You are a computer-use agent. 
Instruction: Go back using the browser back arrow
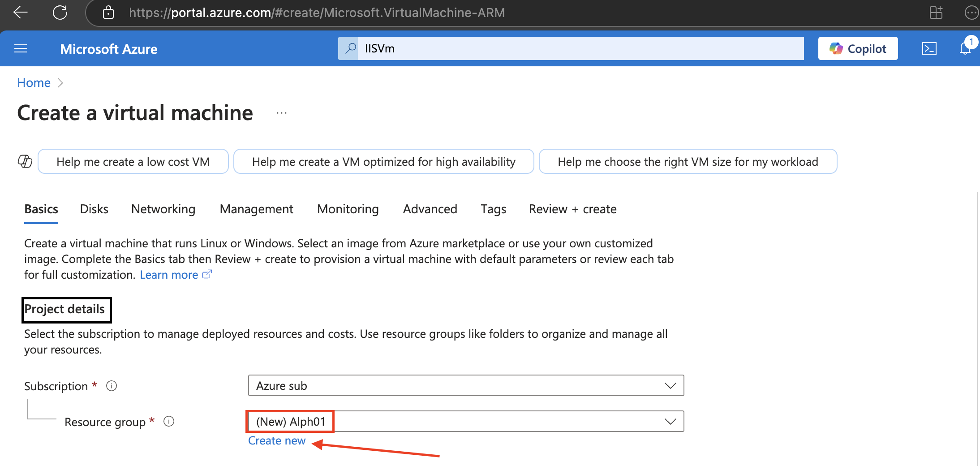[21, 13]
